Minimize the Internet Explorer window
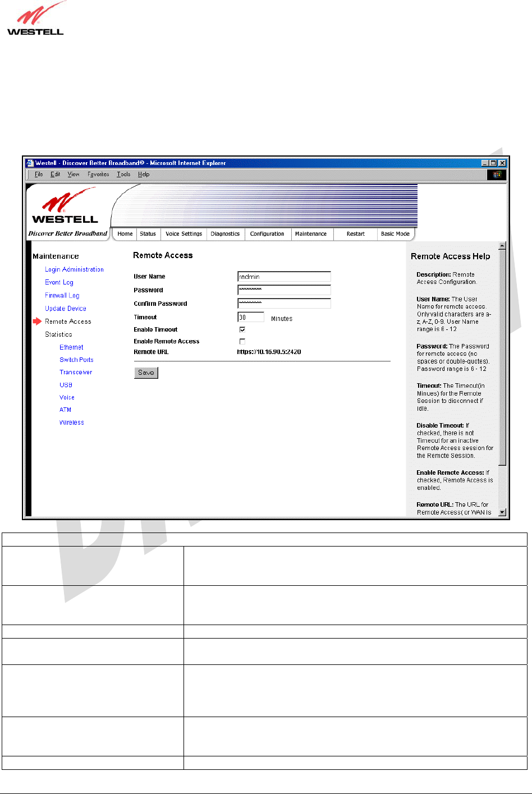This screenshot has height=794, width=532. tap(485, 163)
